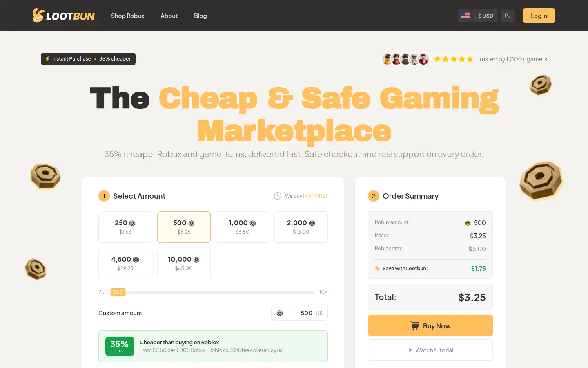Click the gamer avatars group

tap(405, 59)
